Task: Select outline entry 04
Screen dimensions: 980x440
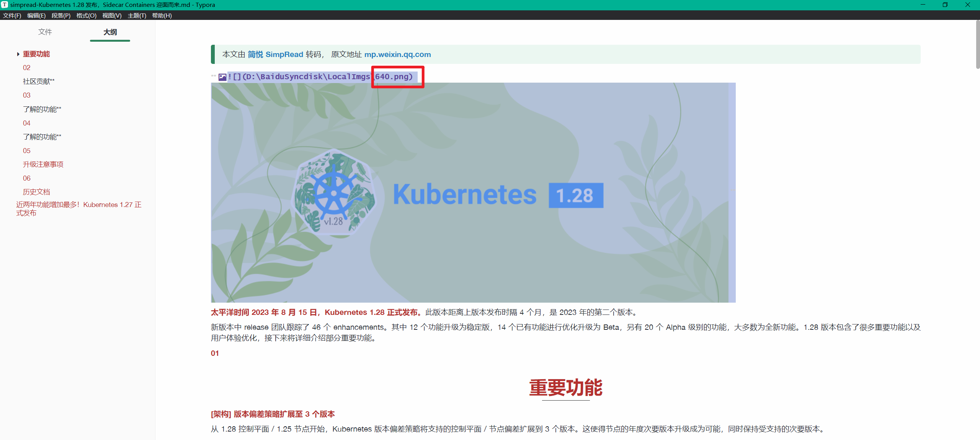Action: pyautogui.click(x=26, y=123)
